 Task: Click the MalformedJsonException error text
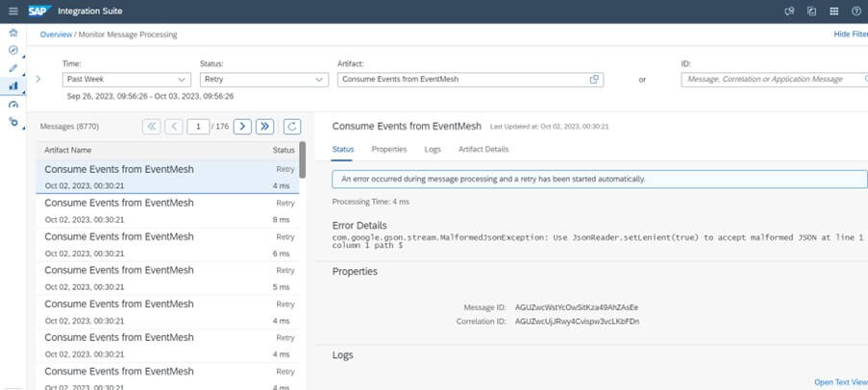(600, 241)
